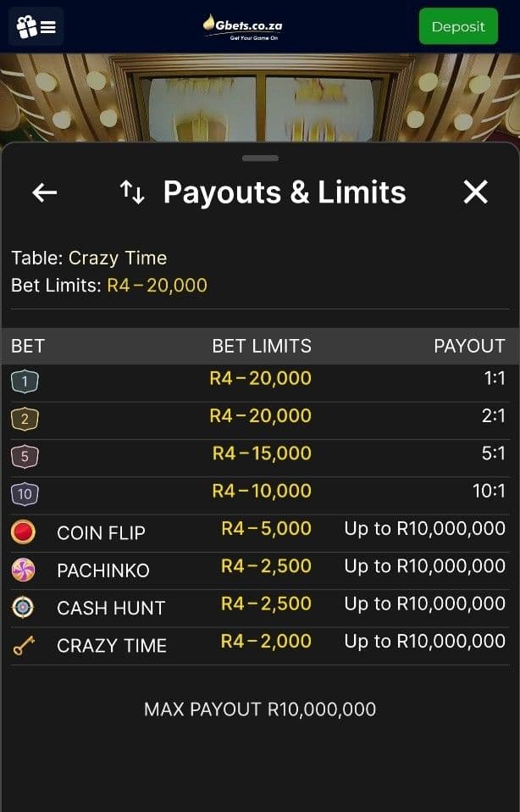Select the Crazy Time key icon
The height and width of the screenshot is (812, 520).
click(25, 645)
